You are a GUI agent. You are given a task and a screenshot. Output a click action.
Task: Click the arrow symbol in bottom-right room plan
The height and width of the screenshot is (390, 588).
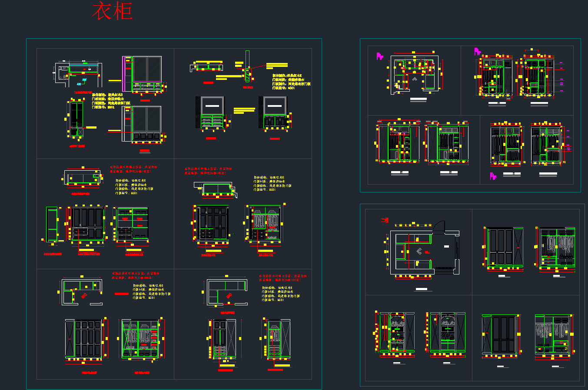[x=420, y=251]
